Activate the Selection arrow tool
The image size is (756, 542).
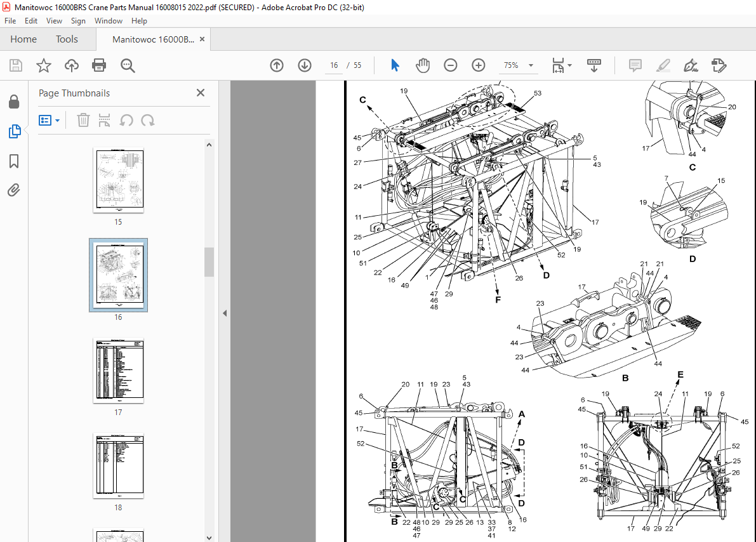pyautogui.click(x=395, y=65)
